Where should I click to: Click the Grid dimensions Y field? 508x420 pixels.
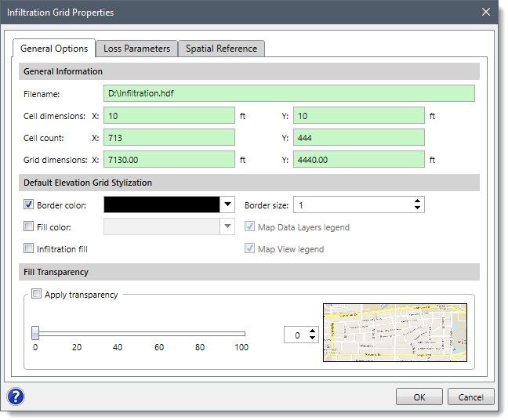(x=359, y=159)
